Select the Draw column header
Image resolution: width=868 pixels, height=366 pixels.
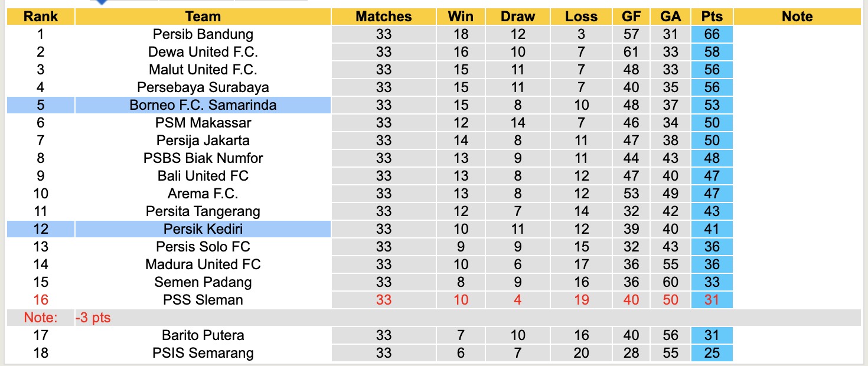[517, 17]
